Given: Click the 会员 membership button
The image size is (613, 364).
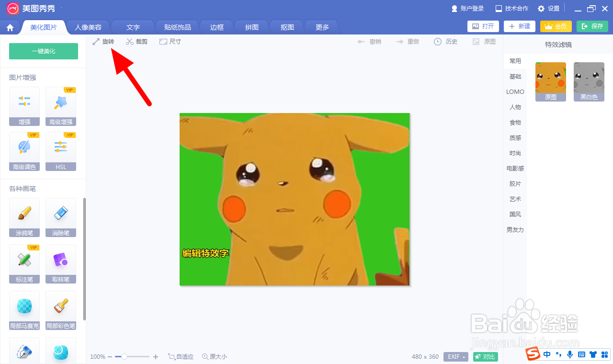Looking at the screenshot, I should coord(556,26).
